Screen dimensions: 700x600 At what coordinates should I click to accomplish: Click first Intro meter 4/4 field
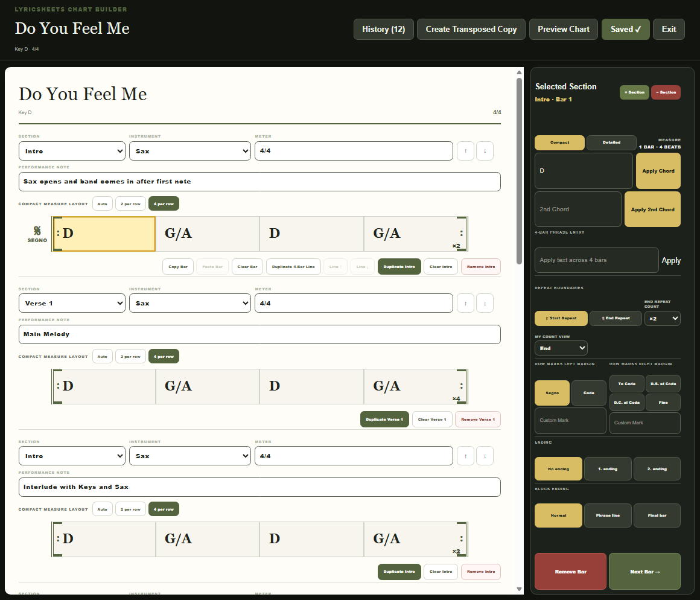tap(354, 151)
